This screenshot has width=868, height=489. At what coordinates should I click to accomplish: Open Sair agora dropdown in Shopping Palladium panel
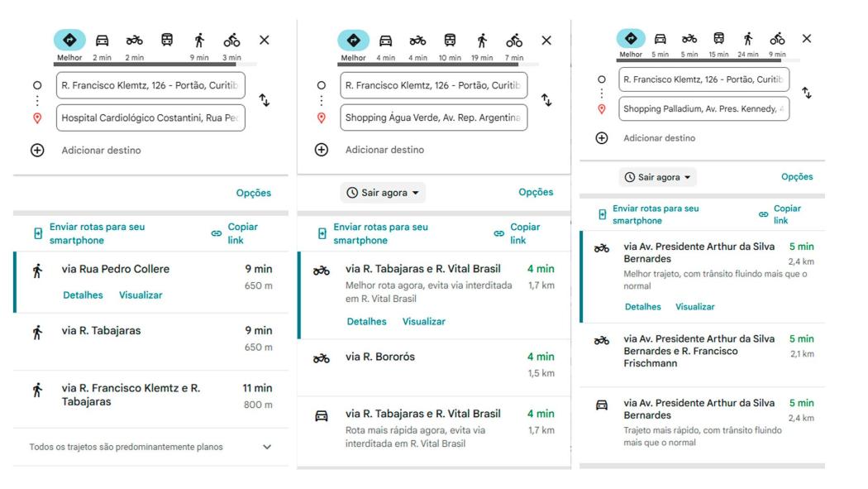pyautogui.click(x=658, y=177)
